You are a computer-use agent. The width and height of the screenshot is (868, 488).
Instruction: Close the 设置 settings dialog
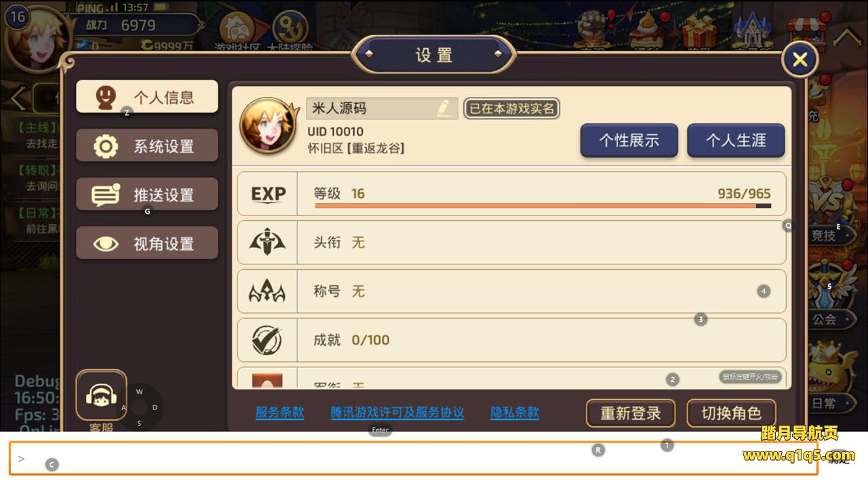point(800,60)
